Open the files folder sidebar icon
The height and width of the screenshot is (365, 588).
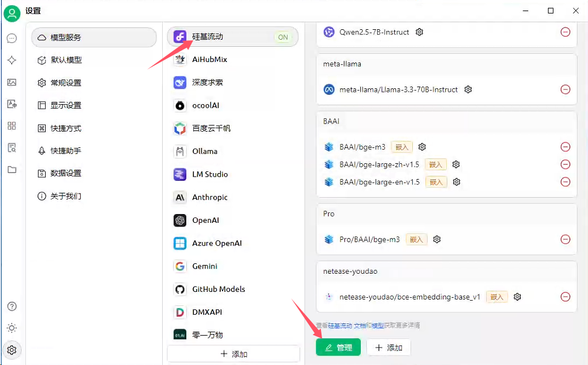coord(12,170)
